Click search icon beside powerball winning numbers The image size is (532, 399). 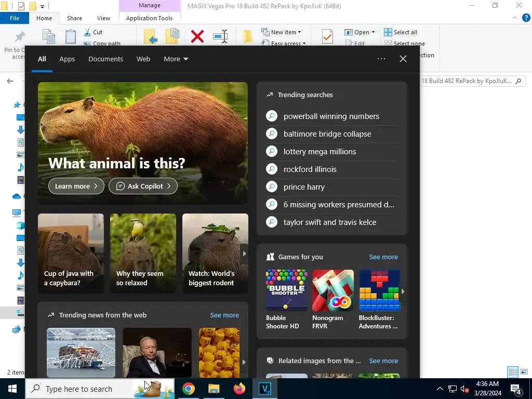(x=271, y=116)
